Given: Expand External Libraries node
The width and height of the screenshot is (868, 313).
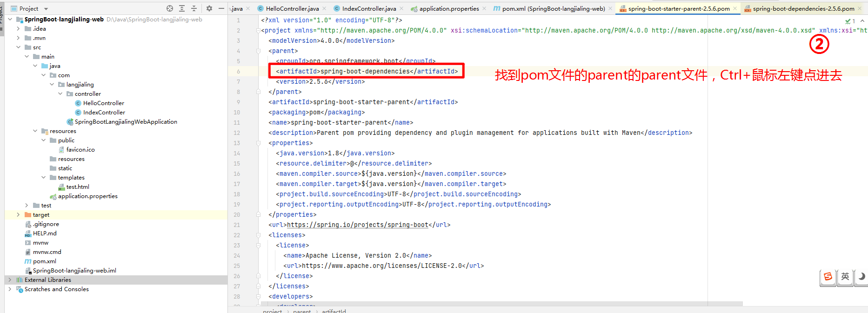Looking at the screenshot, I should [x=10, y=280].
